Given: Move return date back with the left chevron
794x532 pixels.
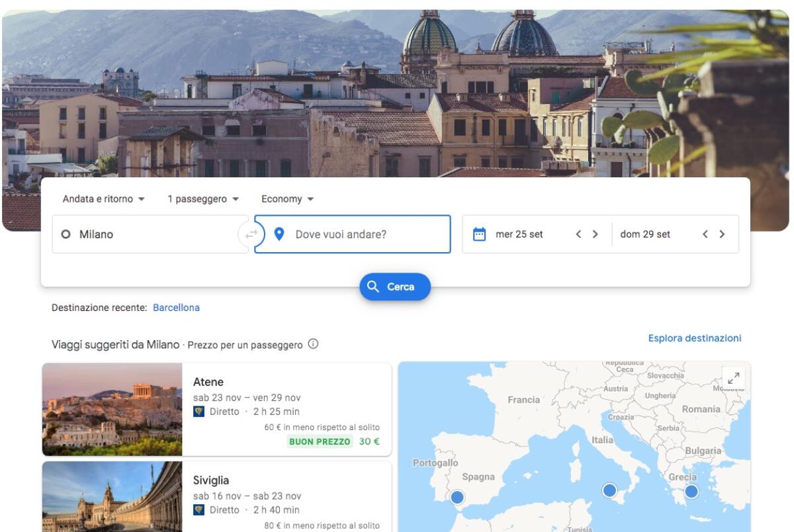Looking at the screenshot, I should pos(706,234).
